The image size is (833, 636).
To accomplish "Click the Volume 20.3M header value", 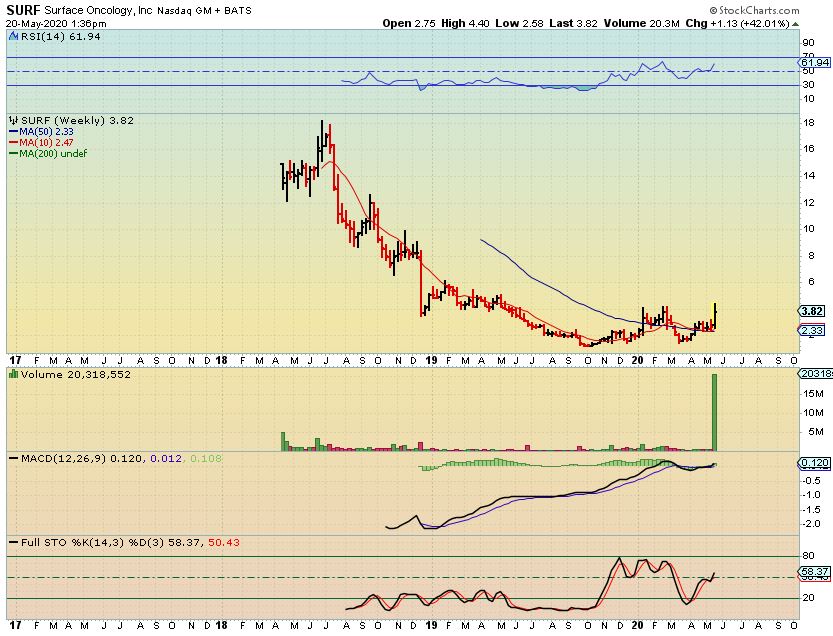I will click(x=641, y=23).
